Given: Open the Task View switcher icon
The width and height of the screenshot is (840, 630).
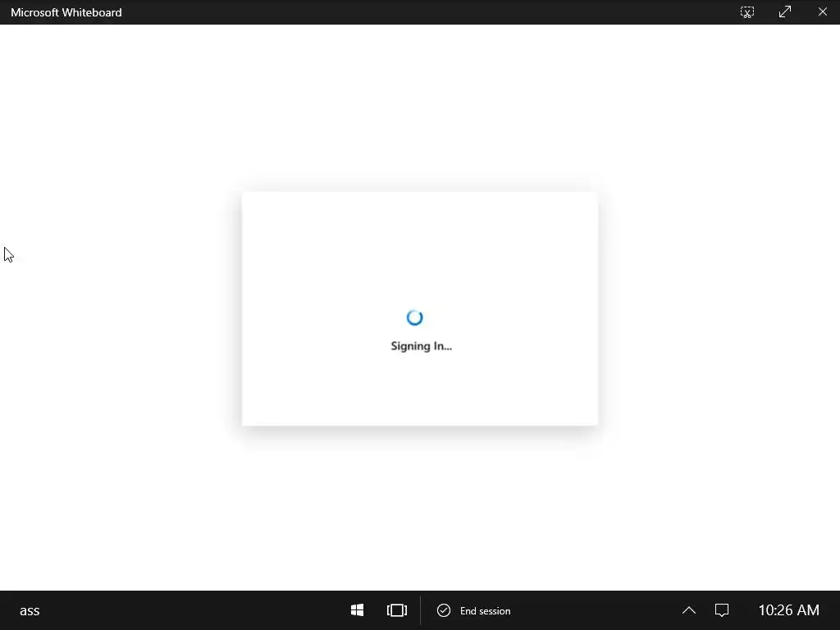Looking at the screenshot, I should point(397,610).
